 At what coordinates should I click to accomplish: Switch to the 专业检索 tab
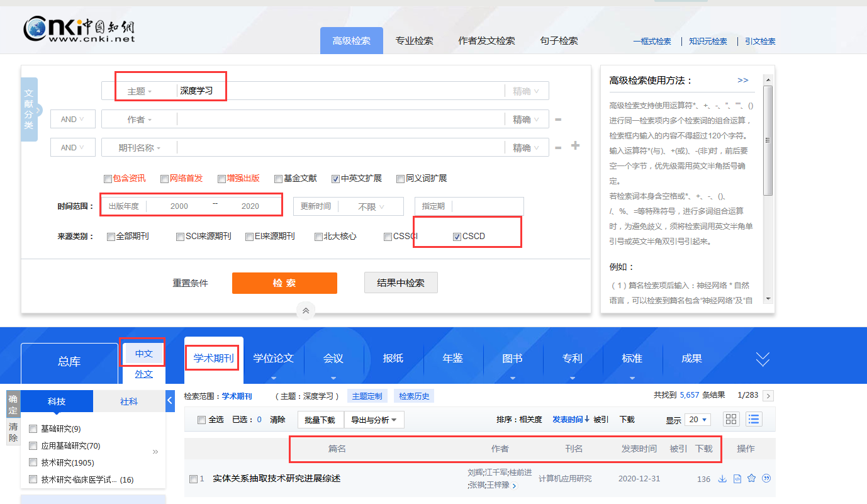click(x=415, y=40)
